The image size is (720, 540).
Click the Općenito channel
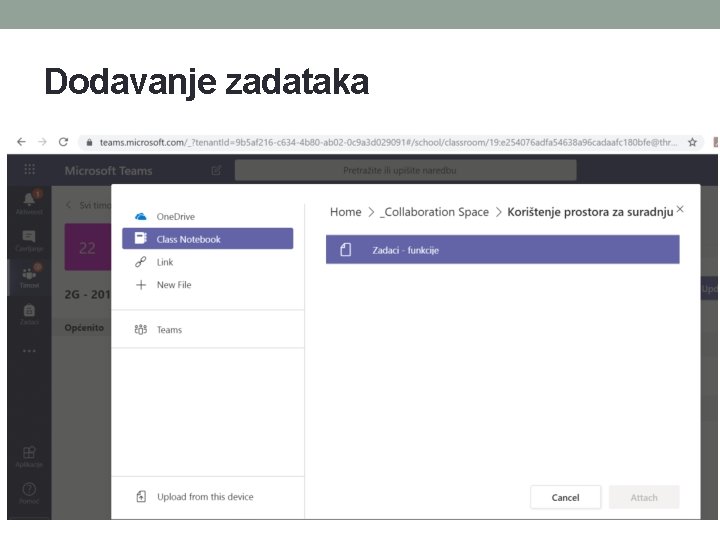tap(84, 327)
